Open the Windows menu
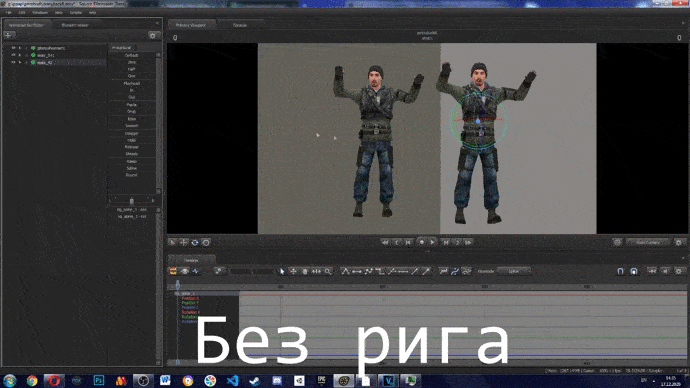Viewport: 690px width, 388px height. (40, 13)
